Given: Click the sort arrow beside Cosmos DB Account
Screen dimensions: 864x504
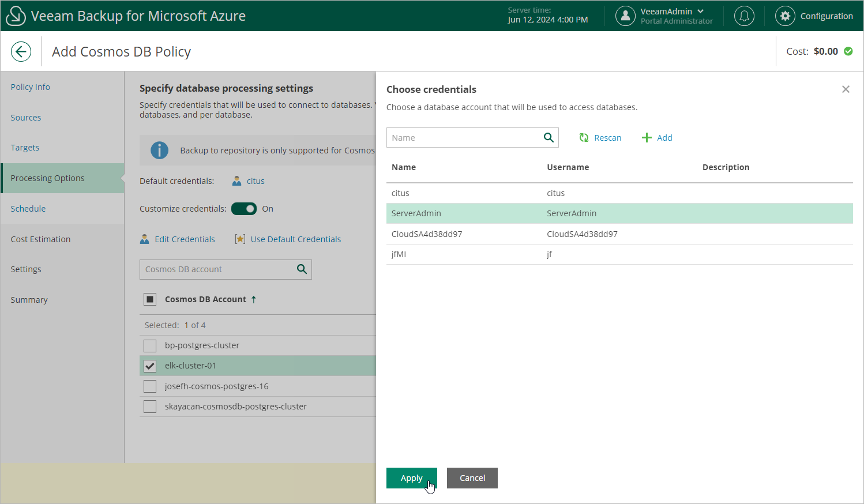Looking at the screenshot, I should [x=254, y=299].
